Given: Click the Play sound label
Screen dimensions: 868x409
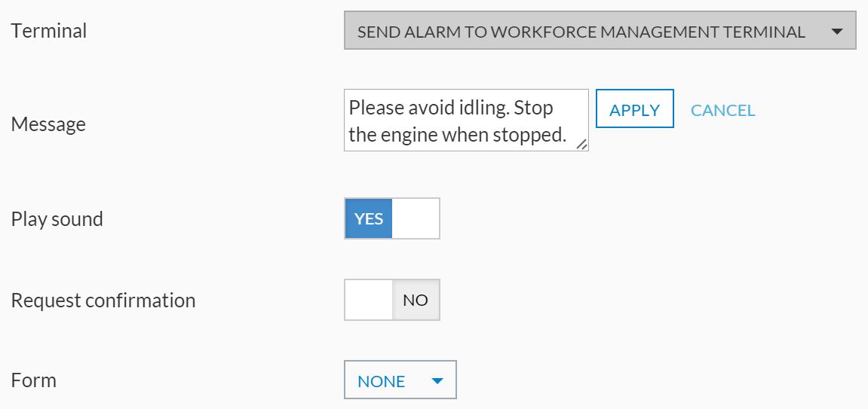Looking at the screenshot, I should pos(57,219).
